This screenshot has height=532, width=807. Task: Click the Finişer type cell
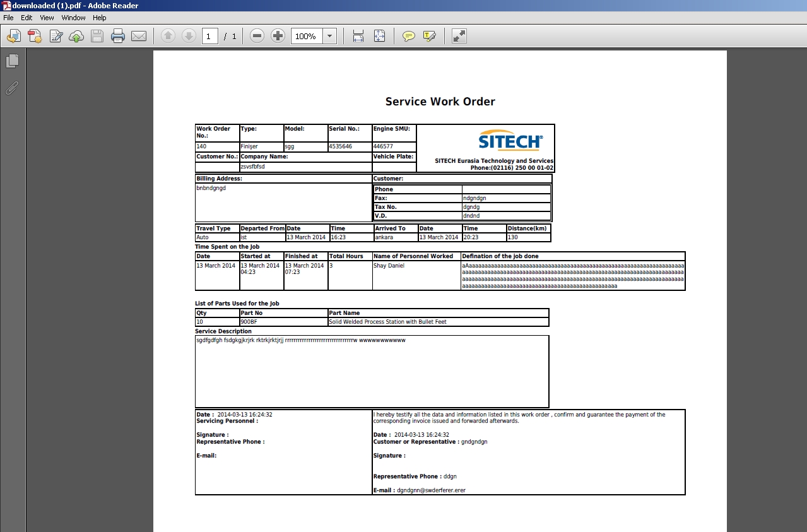coord(261,146)
